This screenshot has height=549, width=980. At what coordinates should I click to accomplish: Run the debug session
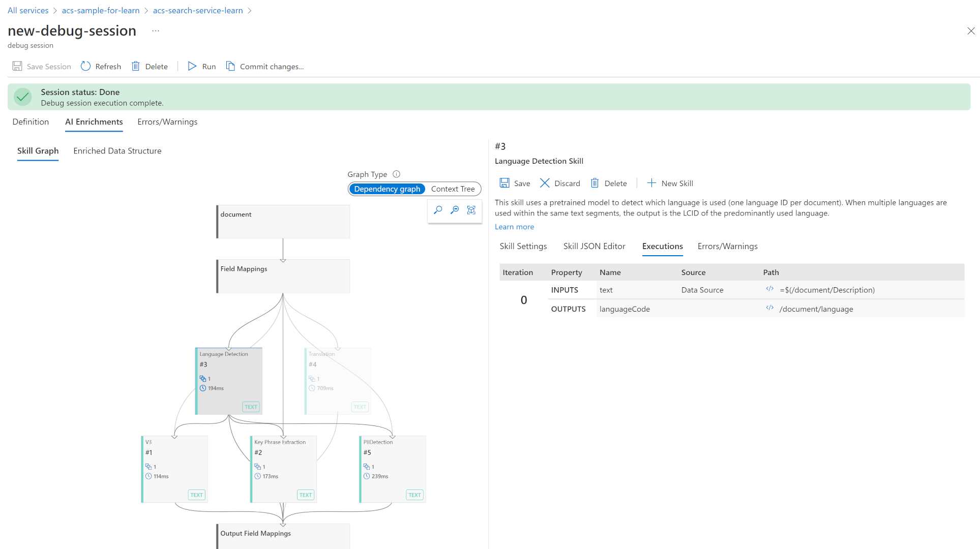(201, 66)
